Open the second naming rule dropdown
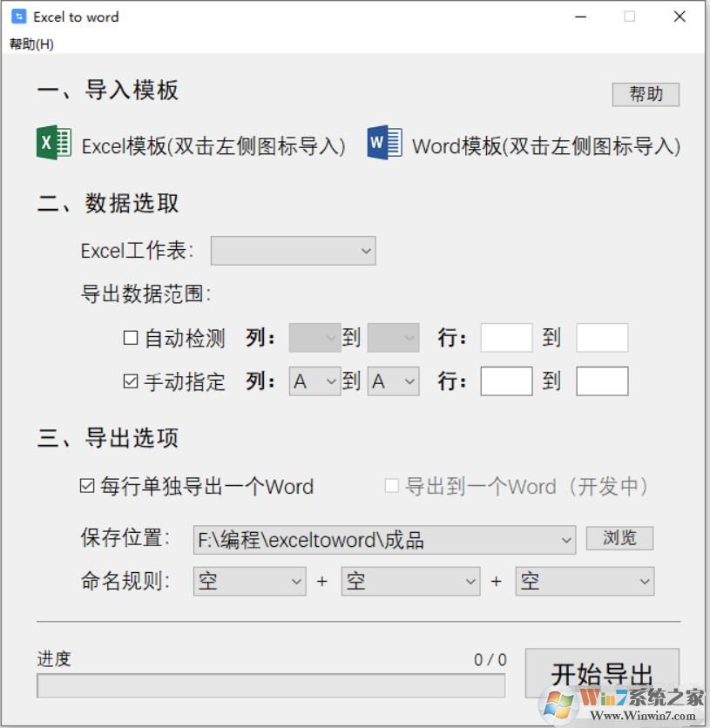The height and width of the screenshot is (728, 710). coord(410,581)
